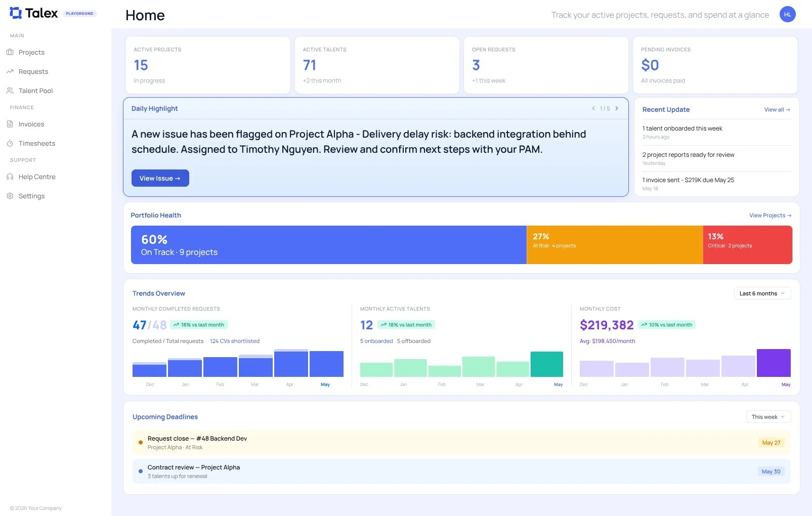812x516 pixels.
Task: Open the HL user avatar menu
Action: click(x=787, y=14)
